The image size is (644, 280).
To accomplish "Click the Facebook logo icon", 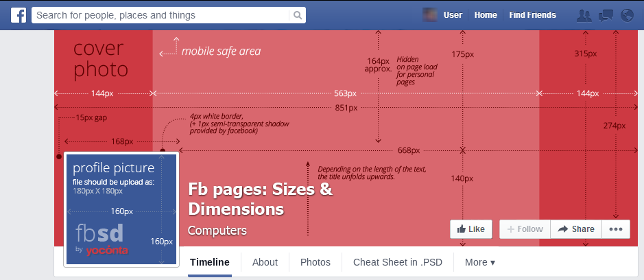I will coord(18,15).
